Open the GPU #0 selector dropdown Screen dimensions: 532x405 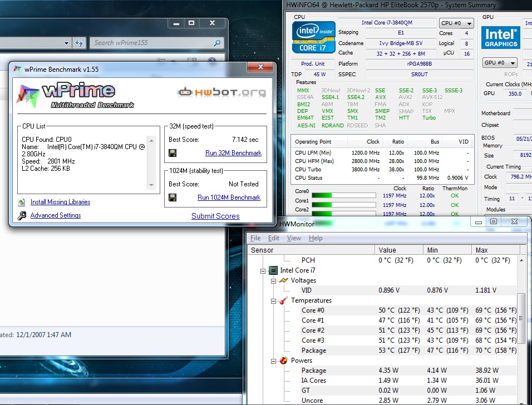click(500, 63)
